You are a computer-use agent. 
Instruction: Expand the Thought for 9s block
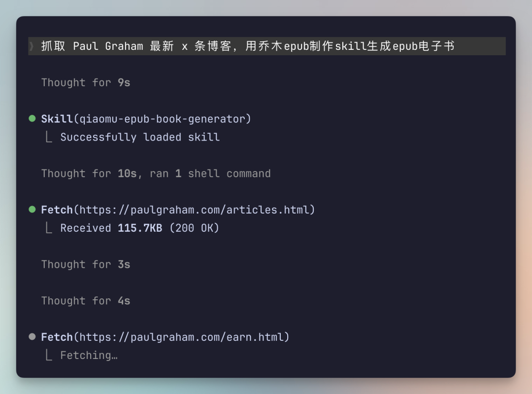point(86,82)
